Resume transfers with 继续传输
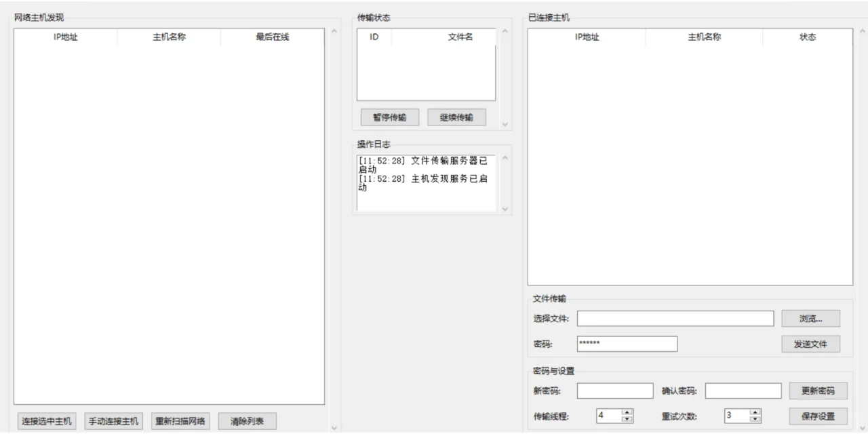868x434 pixels. point(456,117)
